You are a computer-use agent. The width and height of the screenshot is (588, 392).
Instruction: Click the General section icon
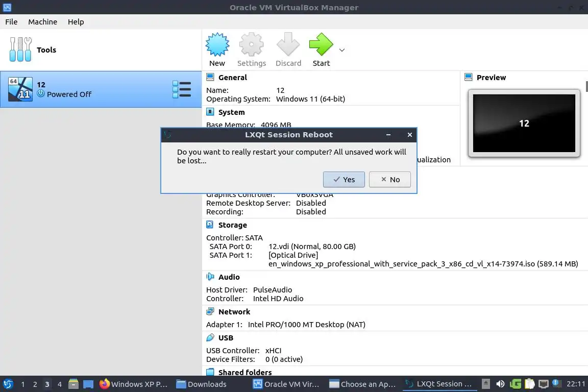(x=210, y=77)
